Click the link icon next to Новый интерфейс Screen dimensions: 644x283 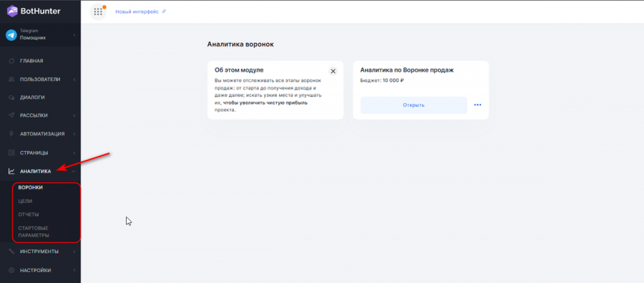pyautogui.click(x=164, y=11)
